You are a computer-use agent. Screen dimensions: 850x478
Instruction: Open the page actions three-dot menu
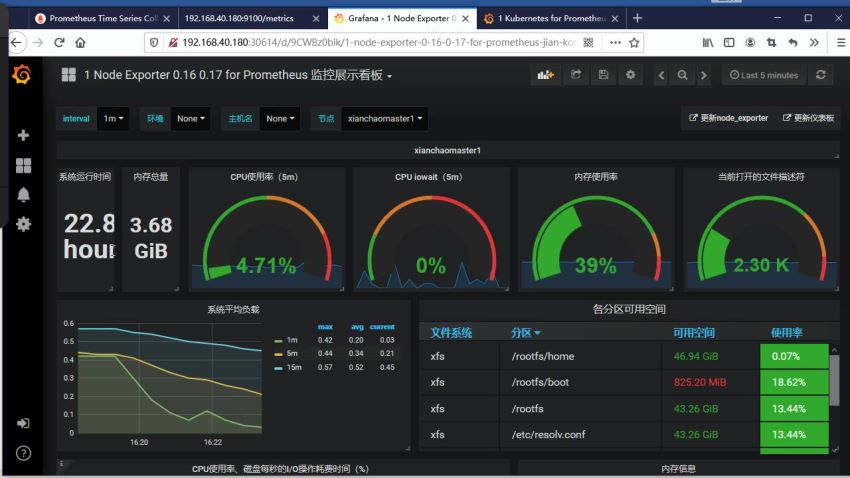click(x=615, y=42)
